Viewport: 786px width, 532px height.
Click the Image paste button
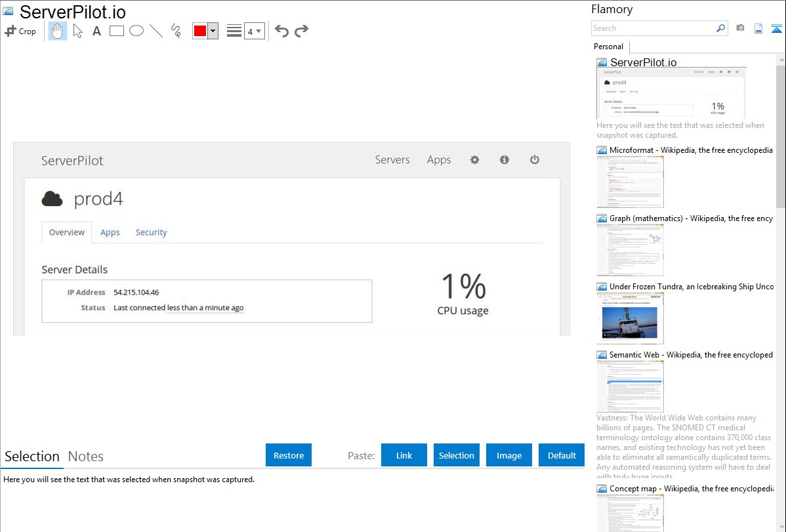pyautogui.click(x=509, y=455)
